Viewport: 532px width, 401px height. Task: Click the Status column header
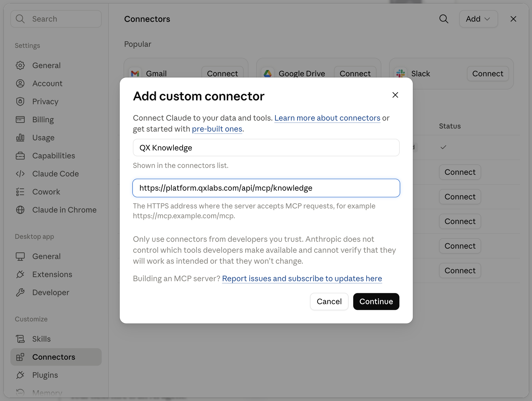[x=450, y=126]
